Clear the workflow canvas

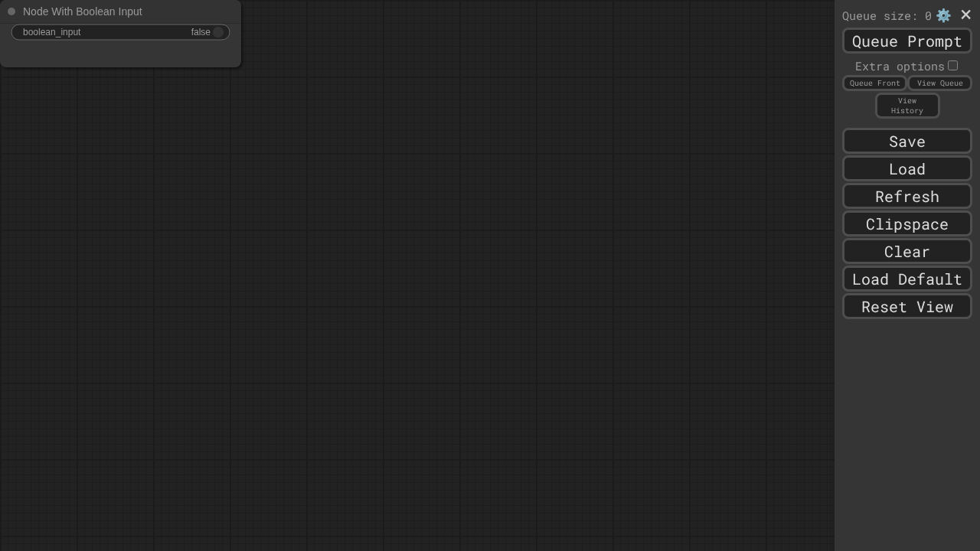click(907, 252)
